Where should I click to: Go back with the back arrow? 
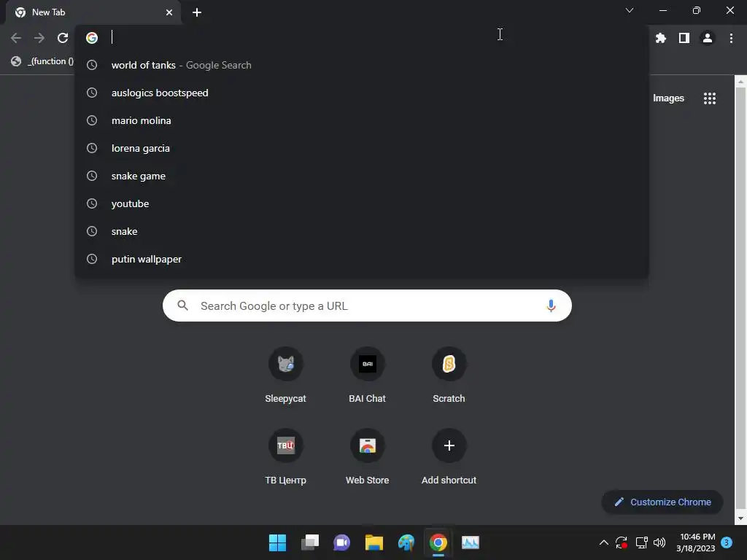pos(16,38)
